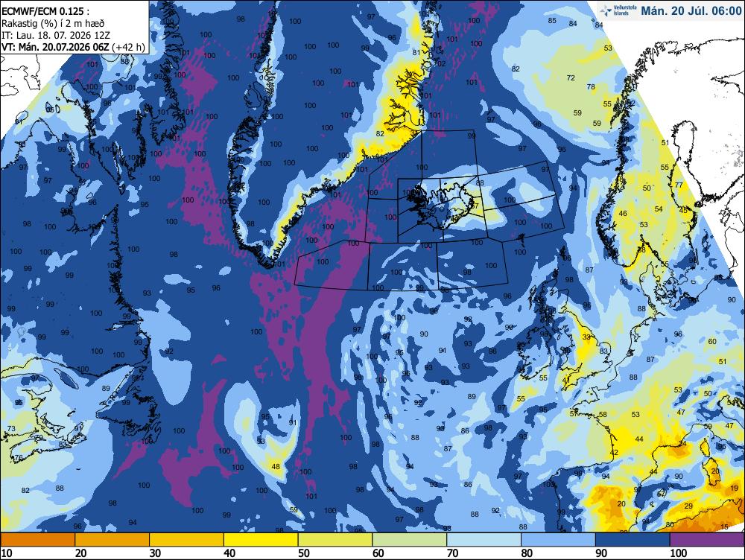Screen dimensions: 745x560
Task: Click the '42' value over western France
Action: point(615,452)
